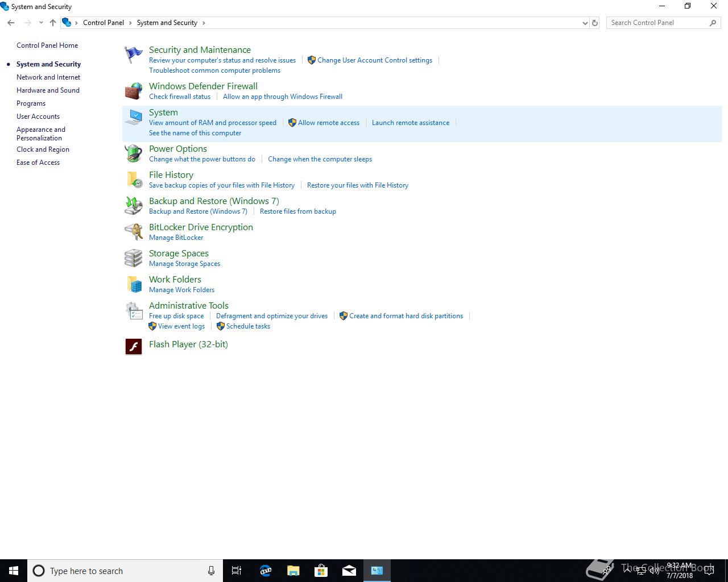
Task: Click the Control Panel breadcrumb segment
Action: click(104, 23)
